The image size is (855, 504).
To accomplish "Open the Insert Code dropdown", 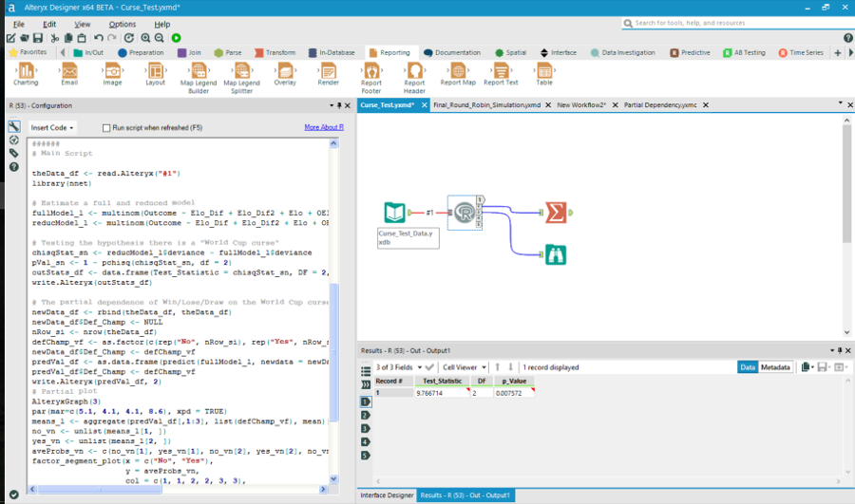I will point(52,127).
